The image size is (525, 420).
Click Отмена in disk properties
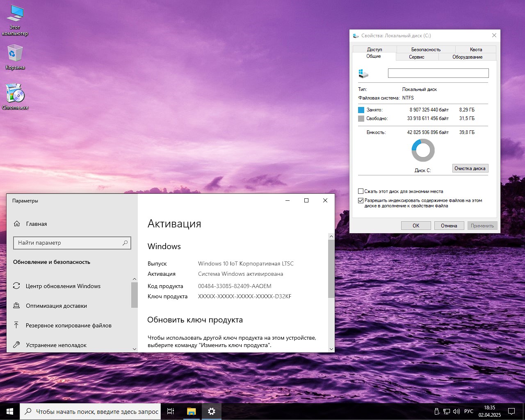pos(449,226)
